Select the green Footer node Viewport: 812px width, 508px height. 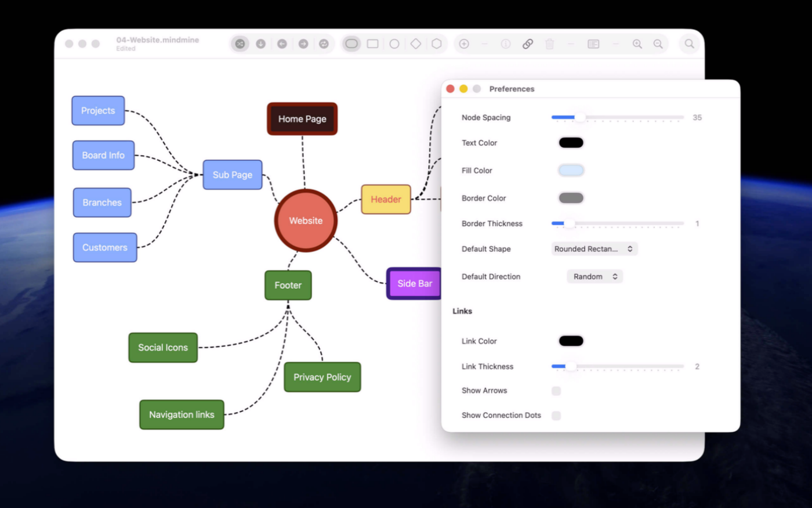click(x=288, y=286)
